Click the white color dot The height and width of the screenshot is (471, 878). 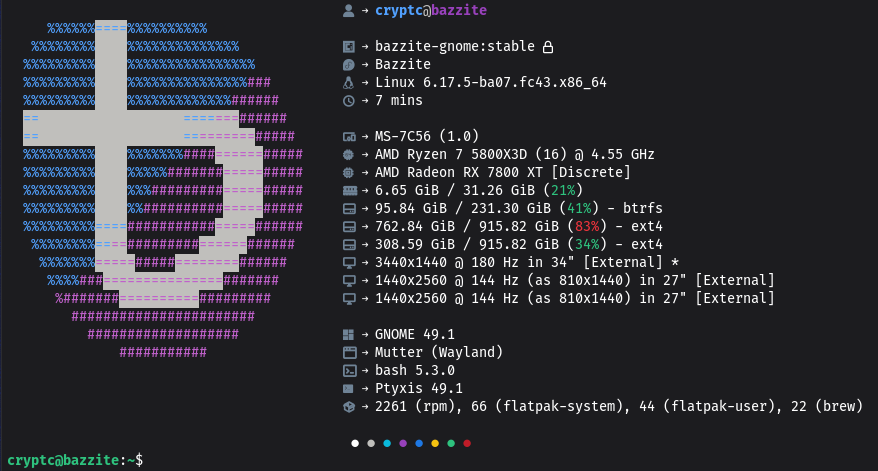pyautogui.click(x=355, y=443)
